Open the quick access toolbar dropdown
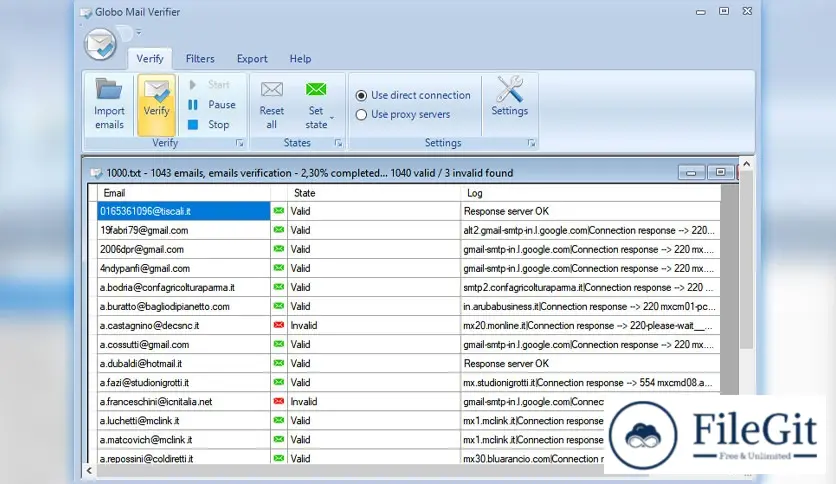The width and height of the screenshot is (836, 484). point(139,32)
